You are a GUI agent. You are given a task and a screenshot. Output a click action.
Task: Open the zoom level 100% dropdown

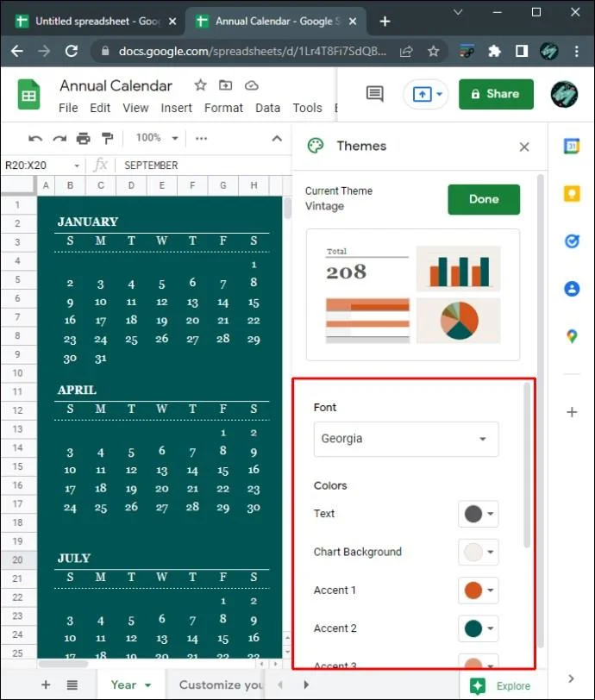157,138
